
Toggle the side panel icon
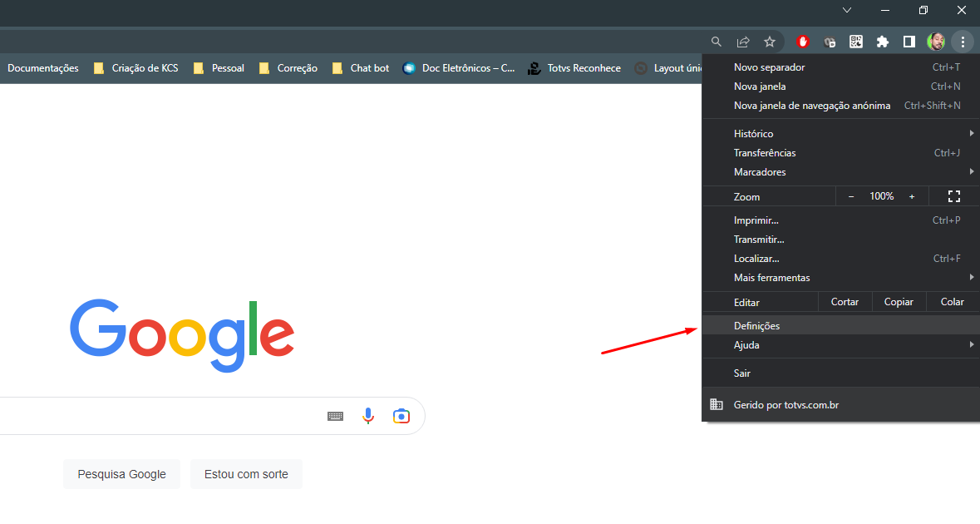click(x=909, y=42)
